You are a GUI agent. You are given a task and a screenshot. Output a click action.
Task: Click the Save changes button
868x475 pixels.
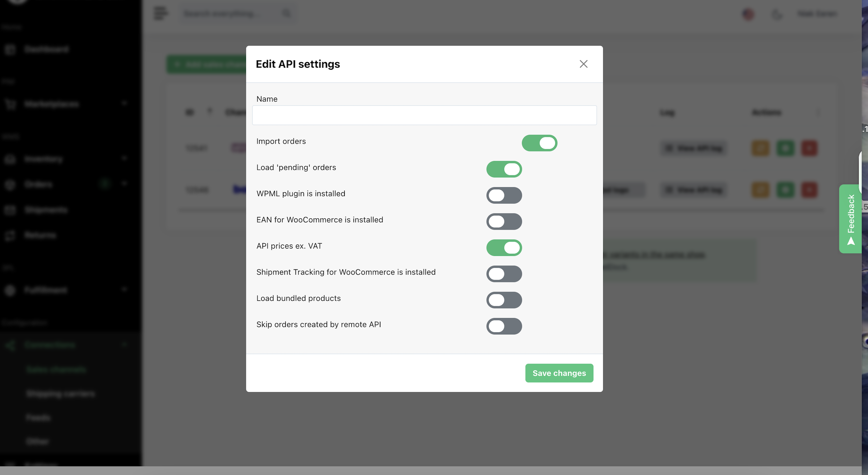pos(559,373)
